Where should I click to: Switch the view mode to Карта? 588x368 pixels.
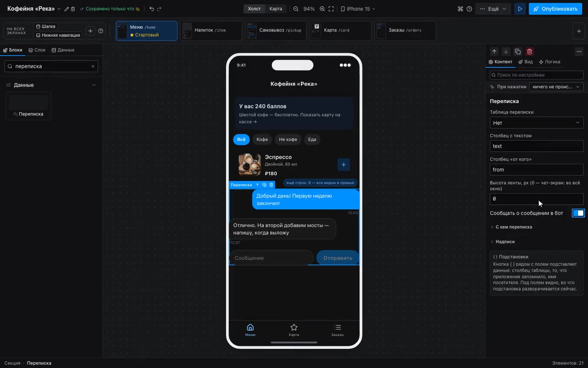(x=276, y=9)
